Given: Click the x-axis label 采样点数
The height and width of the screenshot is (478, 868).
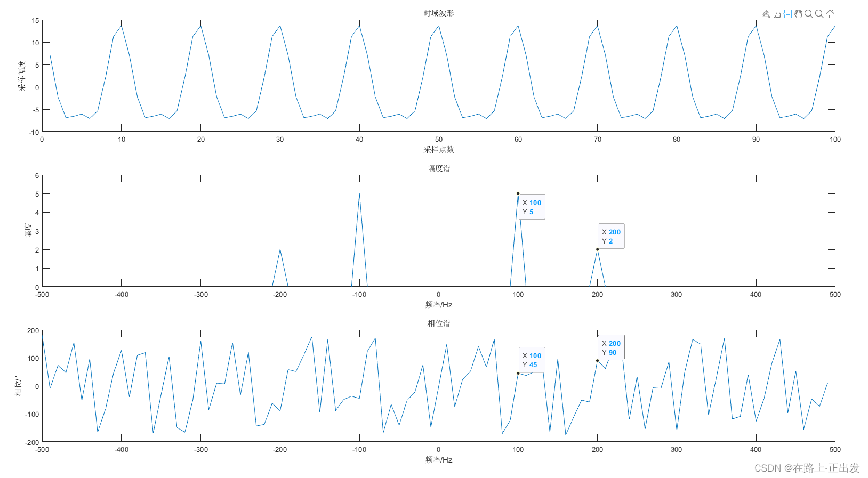Looking at the screenshot, I should [439, 150].
